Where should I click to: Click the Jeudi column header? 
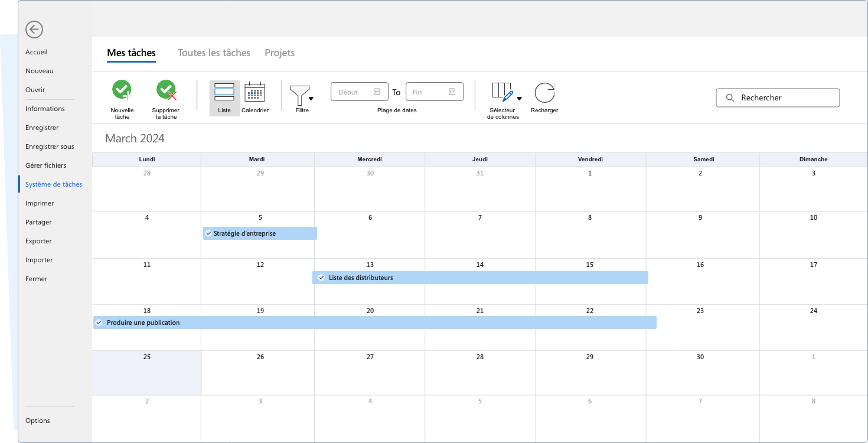480,159
